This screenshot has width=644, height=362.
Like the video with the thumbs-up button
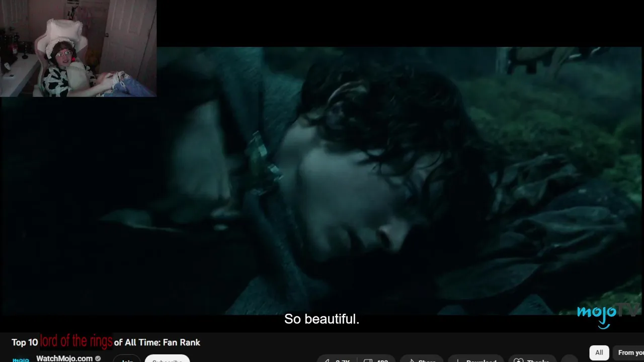(337, 359)
